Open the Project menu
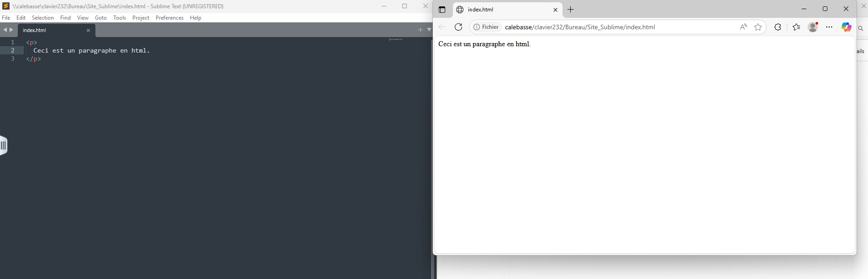This screenshot has height=279, width=868. coord(141,18)
